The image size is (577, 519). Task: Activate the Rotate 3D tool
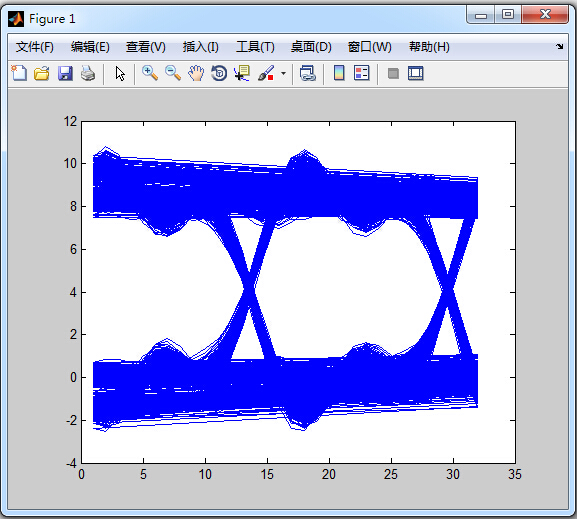[x=219, y=73]
